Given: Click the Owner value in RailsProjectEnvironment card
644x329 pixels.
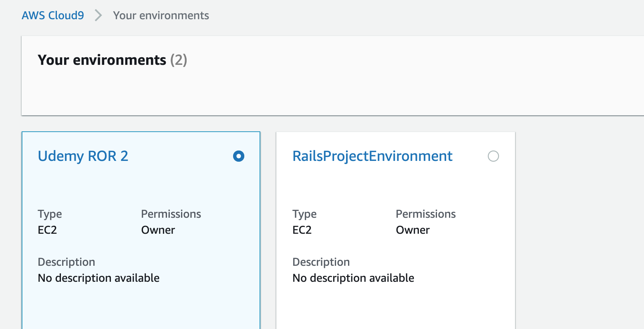Looking at the screenshot, I should click(413, 230).
